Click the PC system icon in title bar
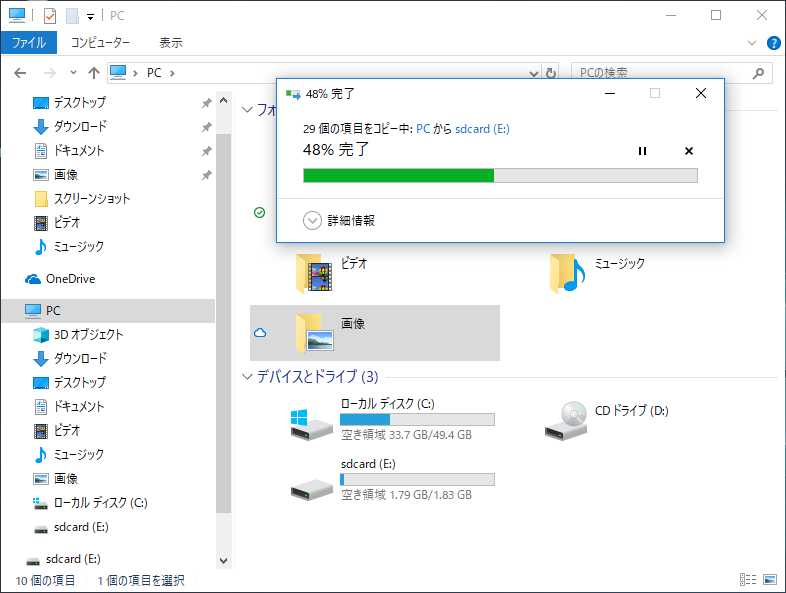Viewport: 786px width, 593px height. click(x=17, y=16)
